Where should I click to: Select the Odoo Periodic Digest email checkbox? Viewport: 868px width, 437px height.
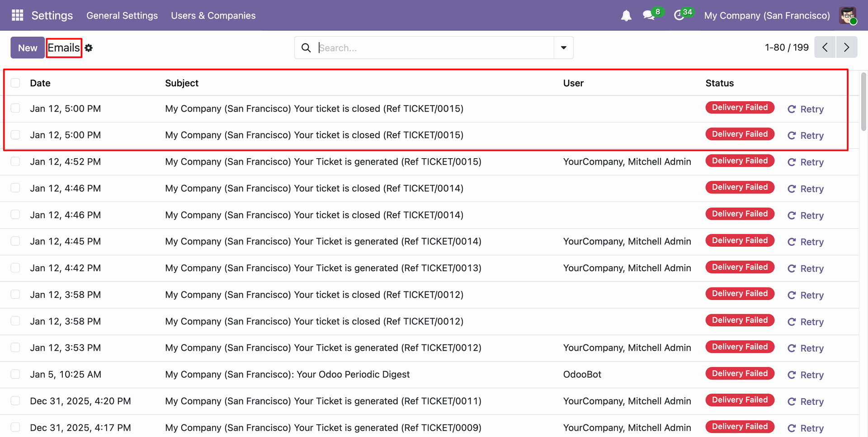coord(15,374)
